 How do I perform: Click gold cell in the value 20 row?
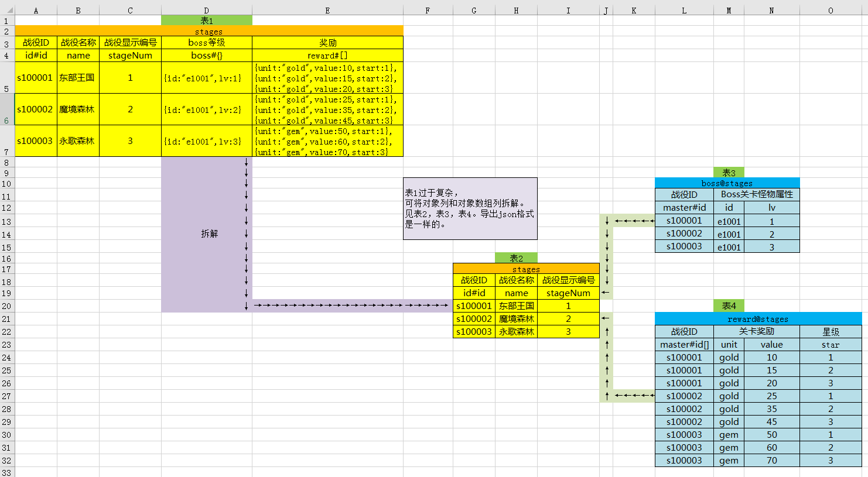click(x=729, y=383)
